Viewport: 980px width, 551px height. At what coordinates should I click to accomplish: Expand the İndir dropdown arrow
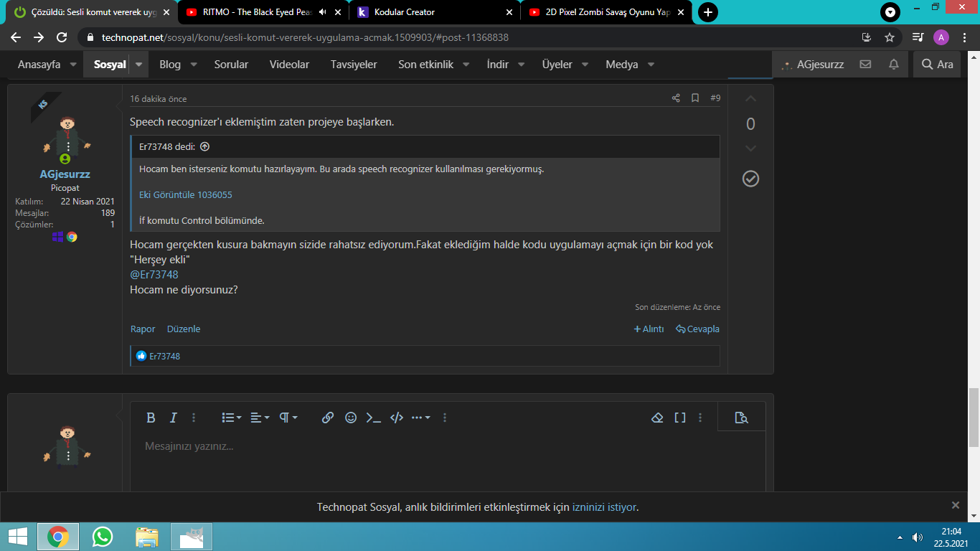pyautogui.click(x=522, y=65)
